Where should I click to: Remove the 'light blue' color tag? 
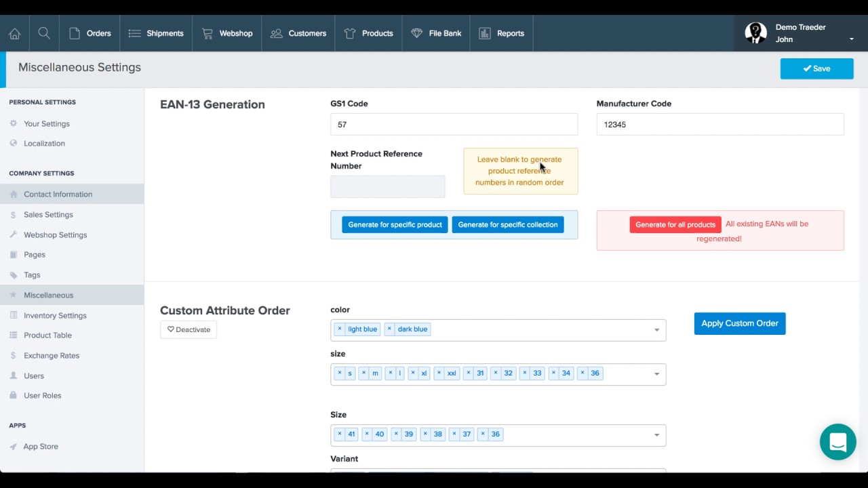[340, 329]
